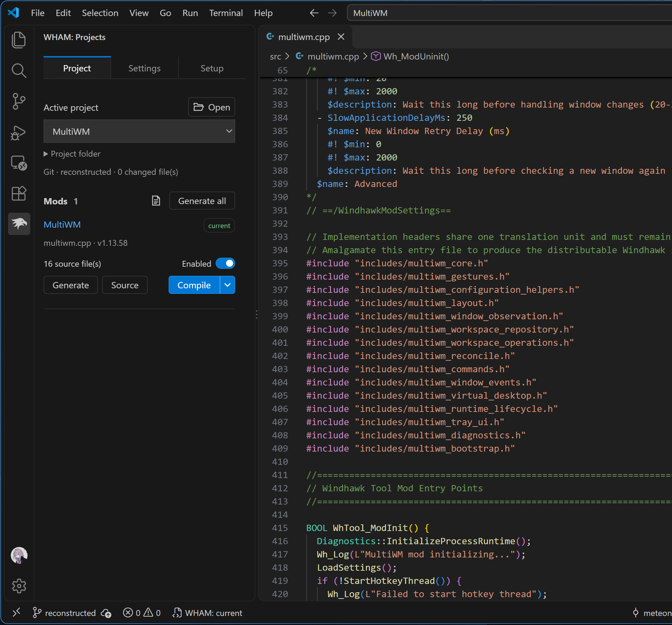The height and width of the screenshot is (625, 672).
Task: Open the Compile options dropdown arrow
Action: pyautogui.click(x=227, y=285)
